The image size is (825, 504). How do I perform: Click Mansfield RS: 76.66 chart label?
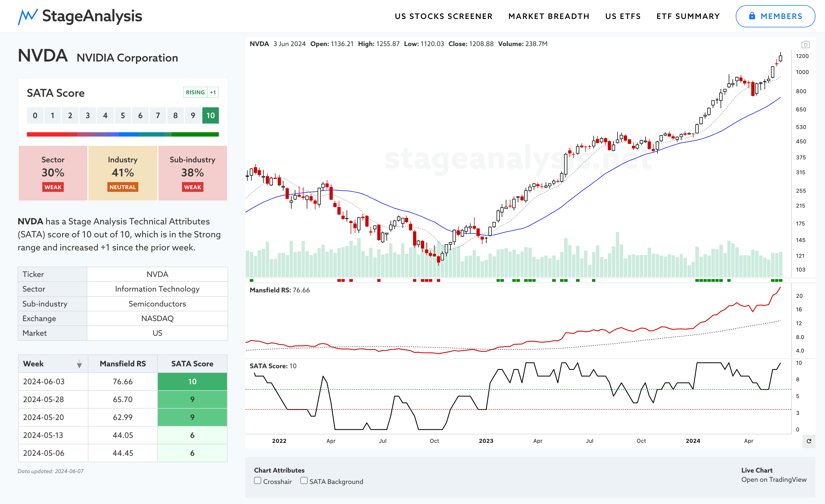(x=280, y=290)
